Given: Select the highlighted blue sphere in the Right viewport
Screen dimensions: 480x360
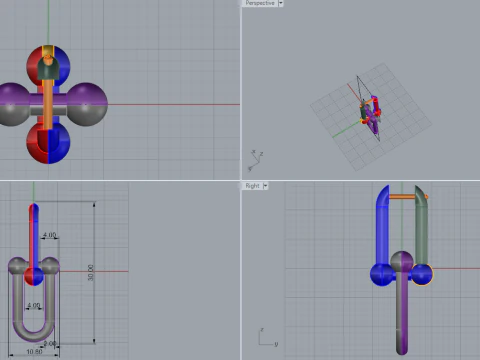Looking at the screenshot, I should [x=422, y=274].
